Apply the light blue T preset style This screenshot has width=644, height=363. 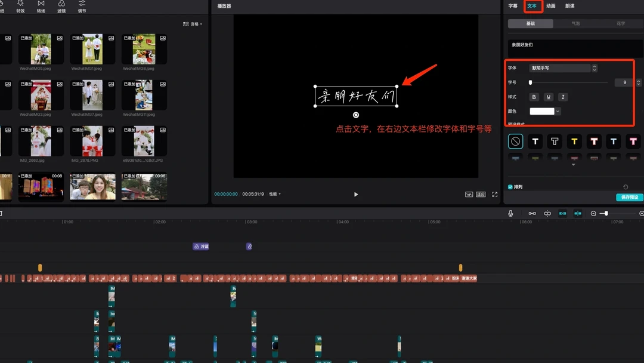coord(613,141)
